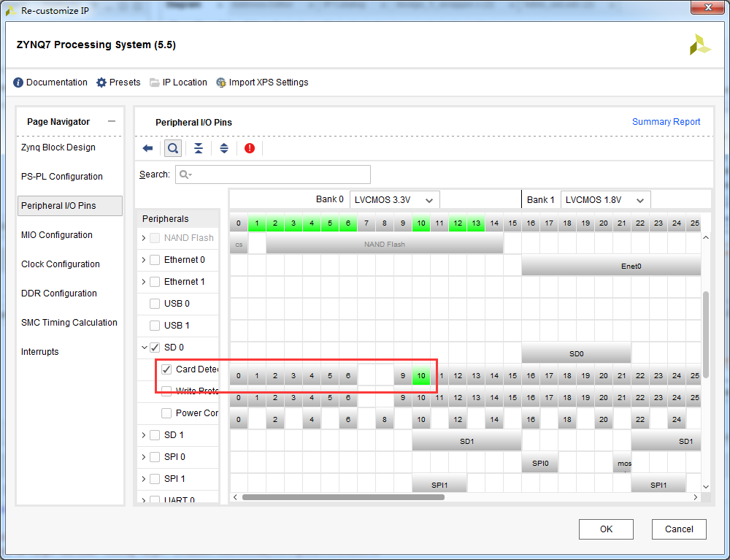Click the Import XPS Settings icon

pyautogui.click(x=221, y=83)
